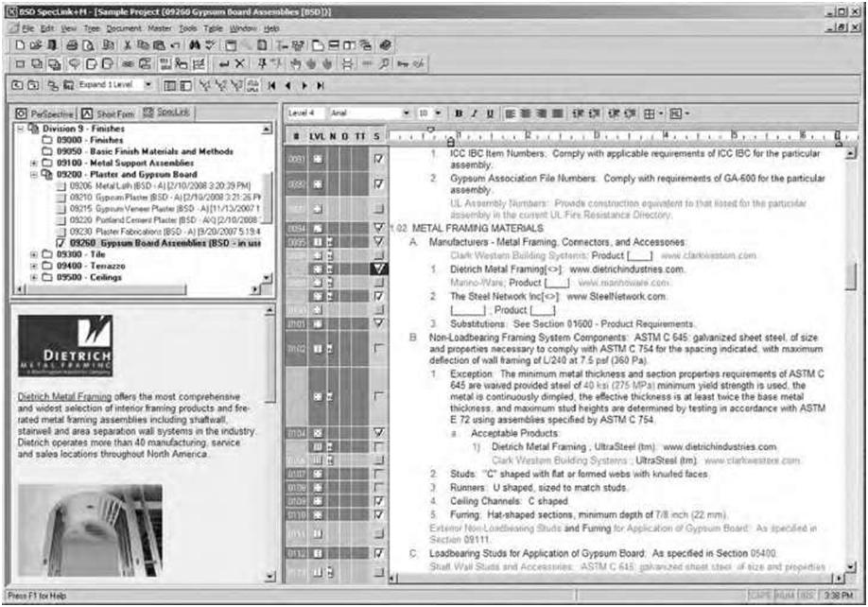Toggle checkbox for ICC IBC Item Numbers

[378, 159]
